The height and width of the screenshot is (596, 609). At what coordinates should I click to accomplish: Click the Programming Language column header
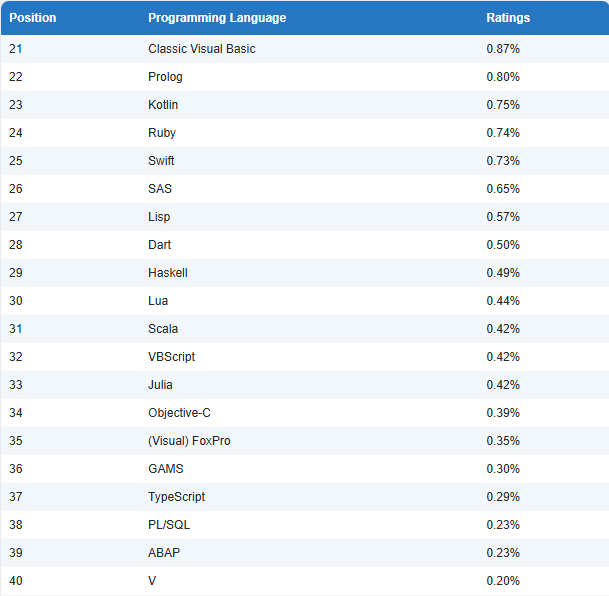tap(217, 18)
